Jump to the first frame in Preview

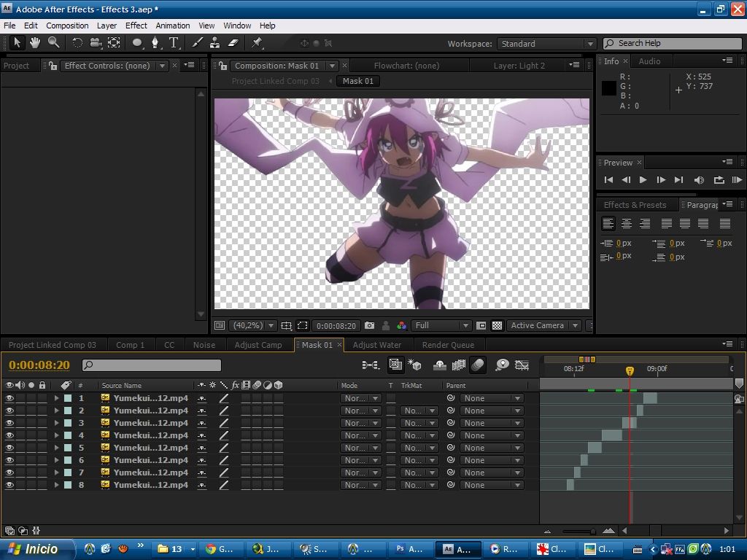pos(608,179)
